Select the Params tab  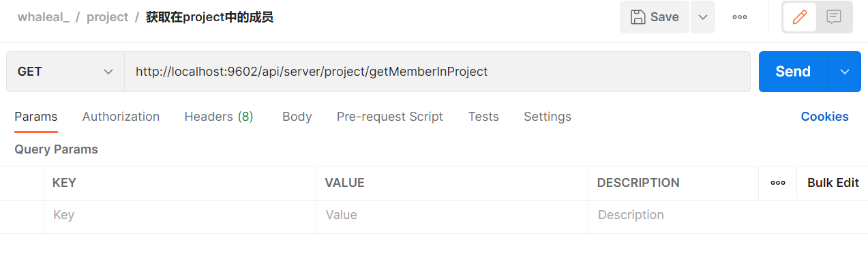36,117
